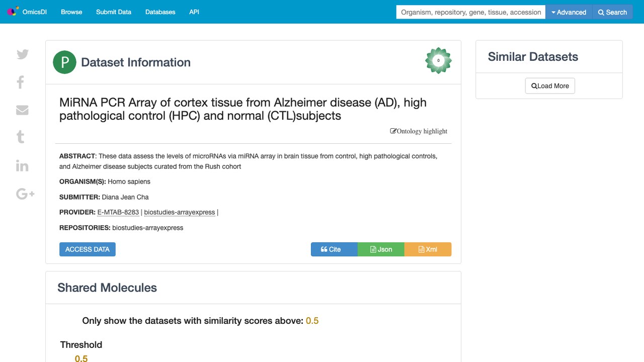
Task: Share dataset on Google Plus
Action: pyautogui.click(x=25, y=194)
